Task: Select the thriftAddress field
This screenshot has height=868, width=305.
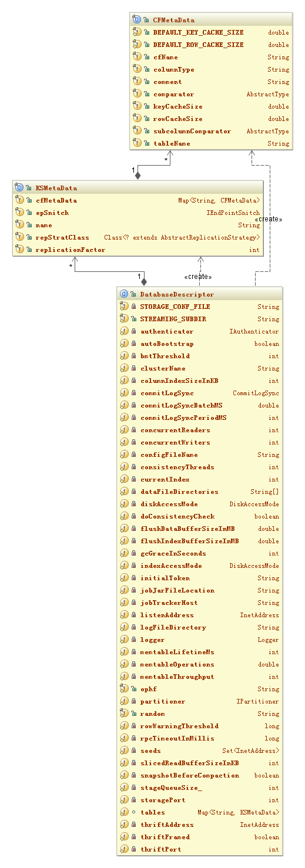Action: coord(200,825)
